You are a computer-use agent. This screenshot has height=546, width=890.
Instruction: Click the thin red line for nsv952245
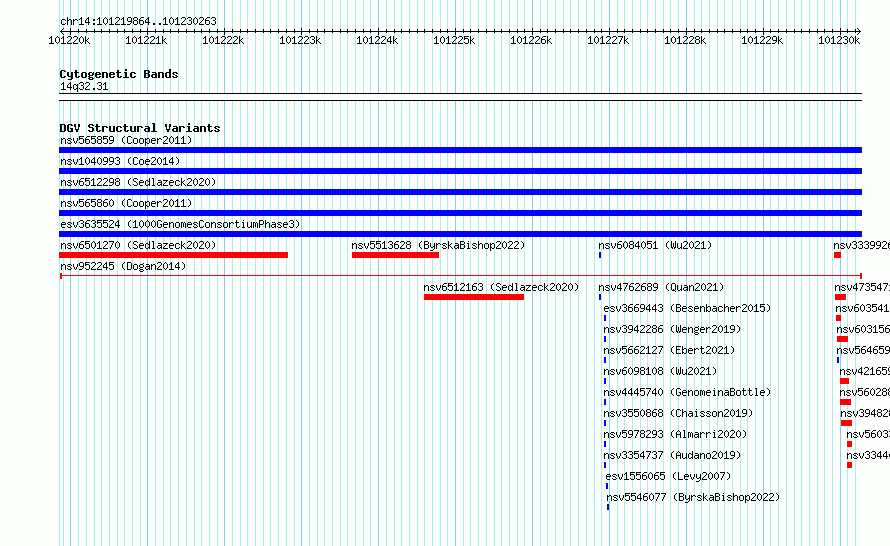(460, 276)
